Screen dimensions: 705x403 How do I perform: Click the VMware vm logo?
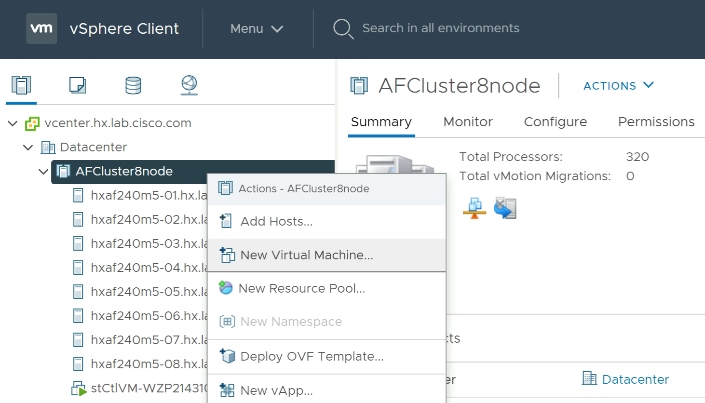click(41, 28)
